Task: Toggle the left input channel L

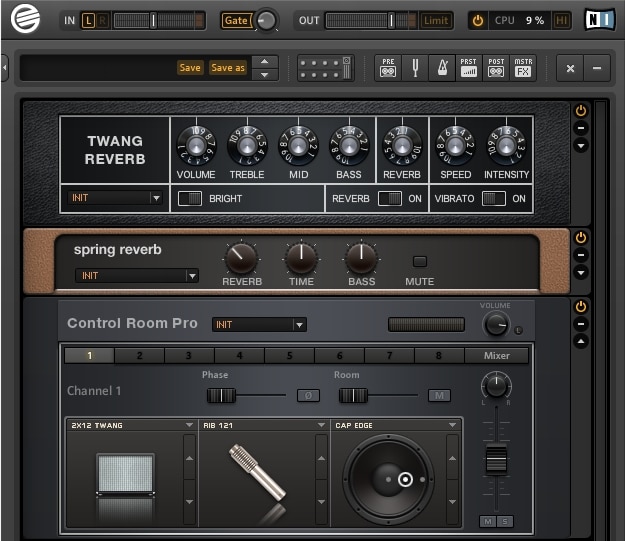Action: [x=88, y=20]
